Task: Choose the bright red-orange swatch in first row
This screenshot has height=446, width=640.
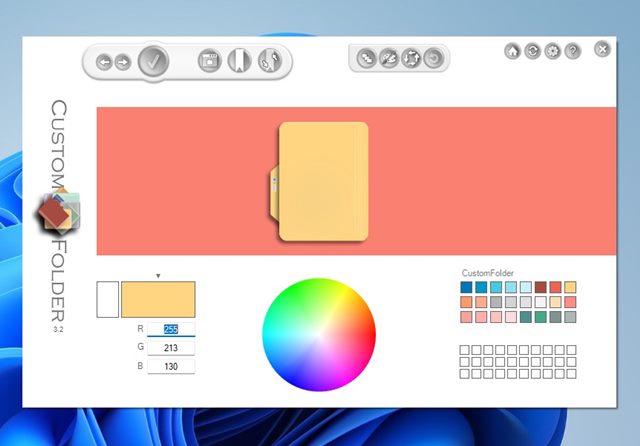Action: coord(556,287)
